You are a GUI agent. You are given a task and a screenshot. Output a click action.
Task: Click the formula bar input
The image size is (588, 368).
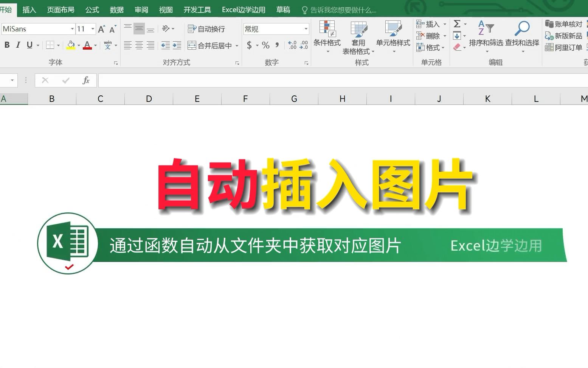point(343,80)
